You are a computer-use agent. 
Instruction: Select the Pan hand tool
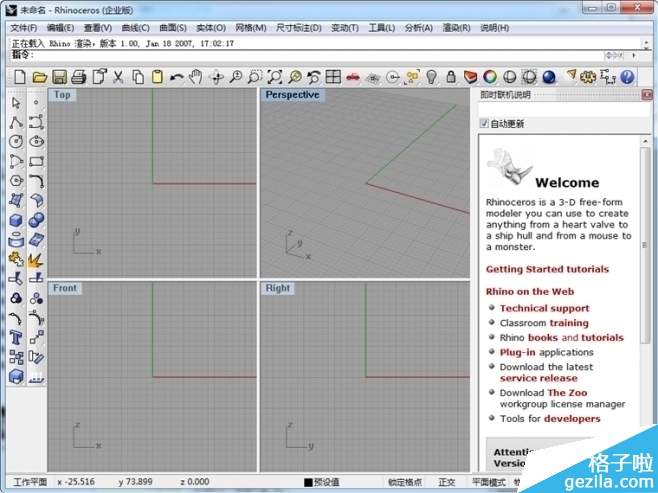(x=197, y=77)
